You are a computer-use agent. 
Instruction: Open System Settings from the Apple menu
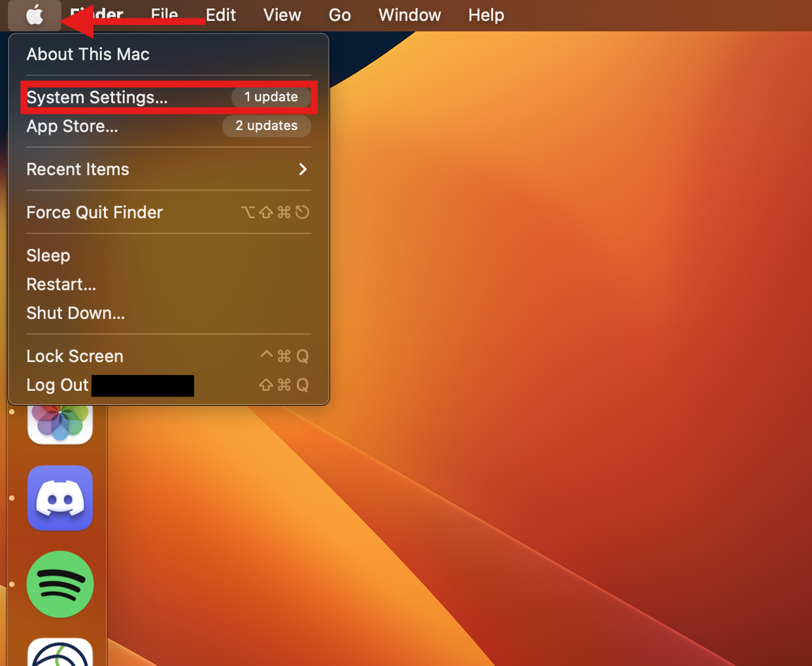tap(97, 97)
